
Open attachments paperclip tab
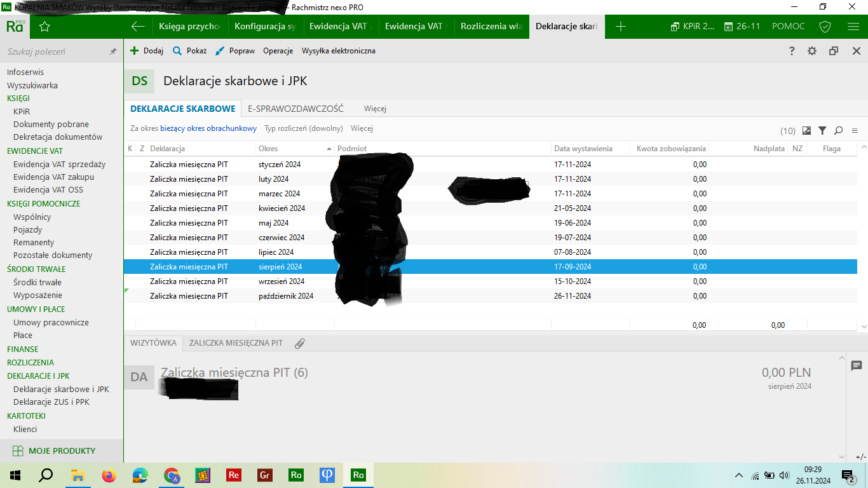[x=300, y=343]
